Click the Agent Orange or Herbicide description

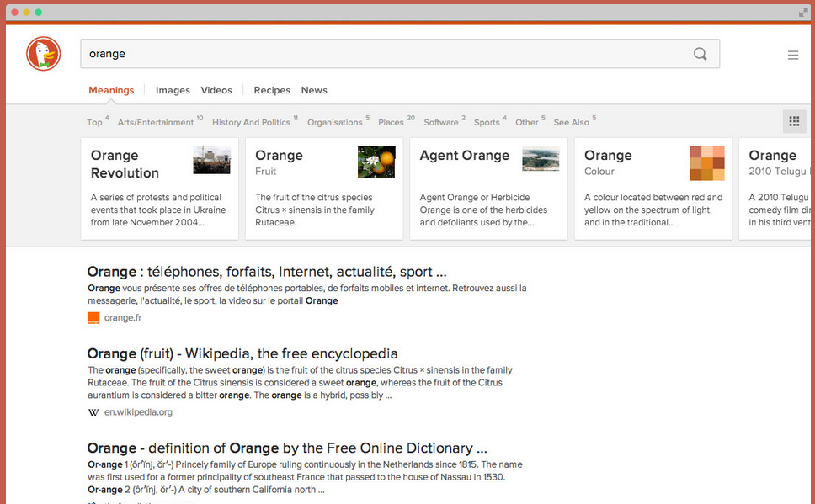[483, 210]
